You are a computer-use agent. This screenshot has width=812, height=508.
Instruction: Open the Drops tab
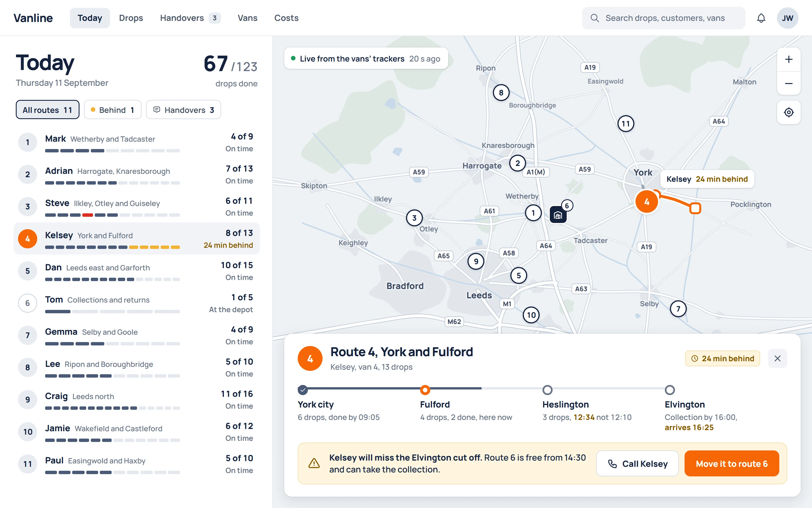coord(131,18)
